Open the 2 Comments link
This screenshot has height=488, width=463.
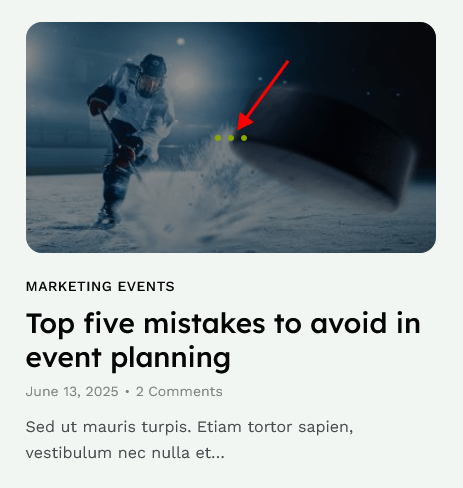(x=179, y=392)
